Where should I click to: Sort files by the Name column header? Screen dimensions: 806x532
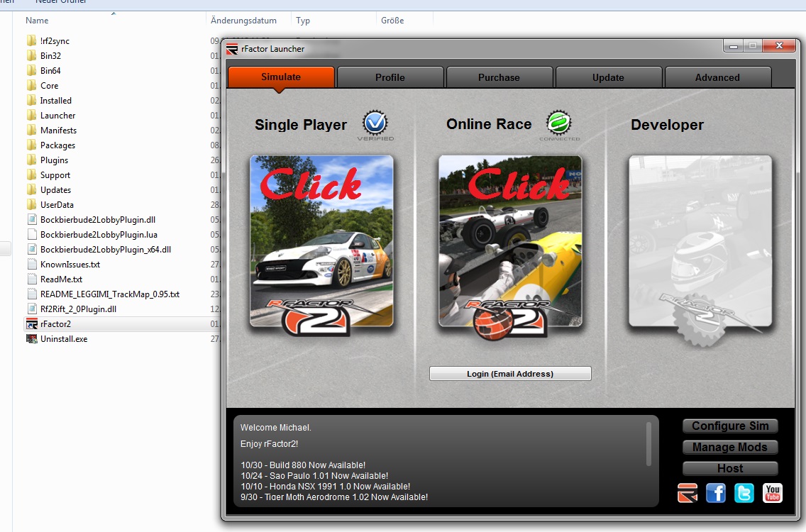pyautogui.click(x=37, y=21)
